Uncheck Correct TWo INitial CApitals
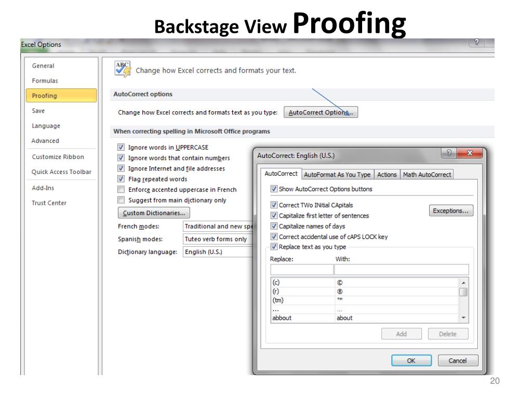532x399 pixels. click(x=274, y=205)
